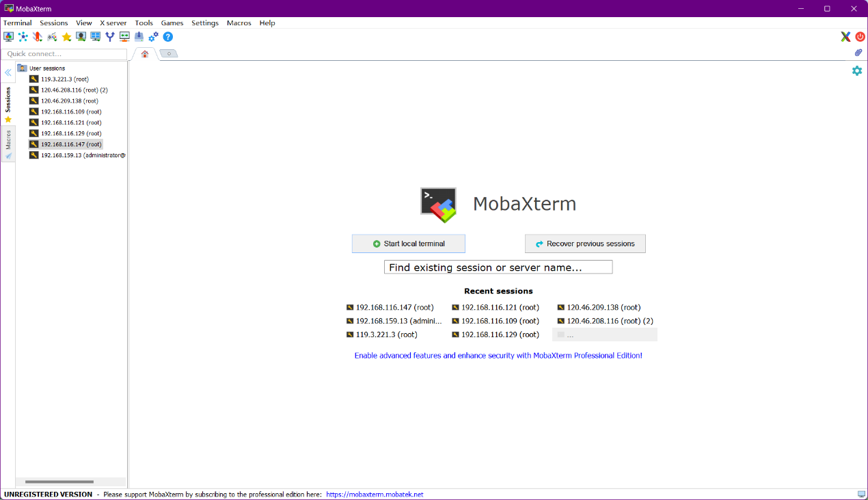This screenshot has width=868, height=500.
Task: Click the MultiExec fork toolbar icon
Action: [x=109, y=36]
